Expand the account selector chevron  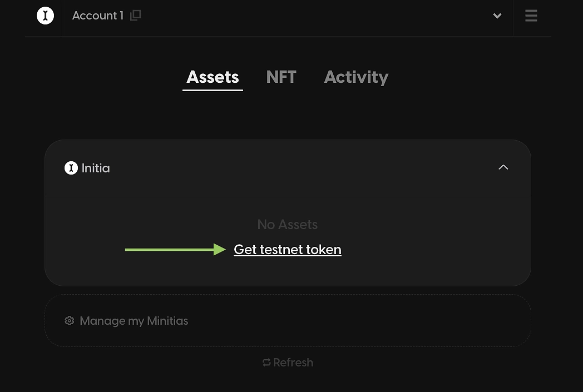coord(497,16)
